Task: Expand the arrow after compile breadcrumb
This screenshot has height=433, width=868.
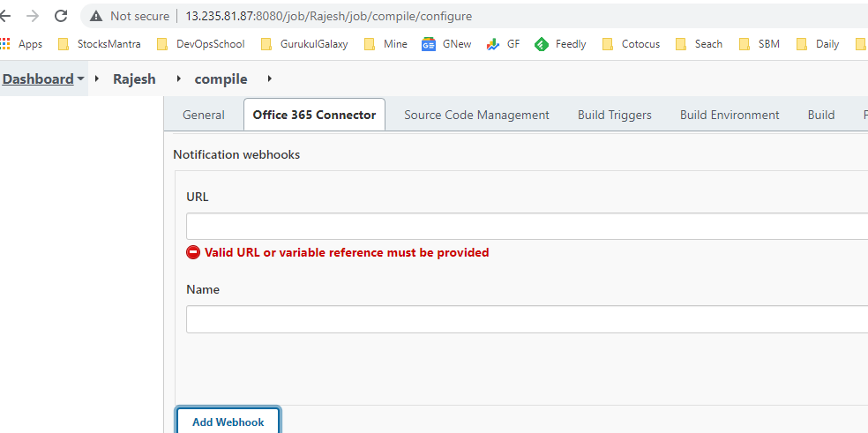Action: coord(269,79)
